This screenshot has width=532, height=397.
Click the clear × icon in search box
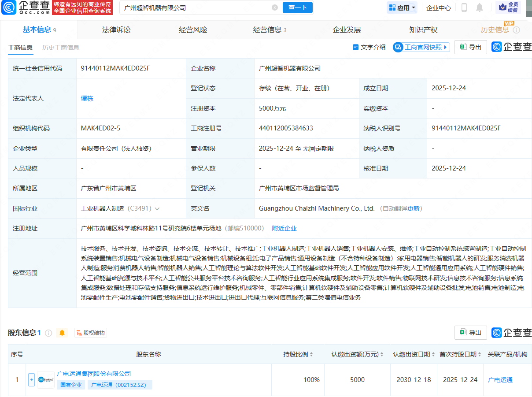[275, 7]
